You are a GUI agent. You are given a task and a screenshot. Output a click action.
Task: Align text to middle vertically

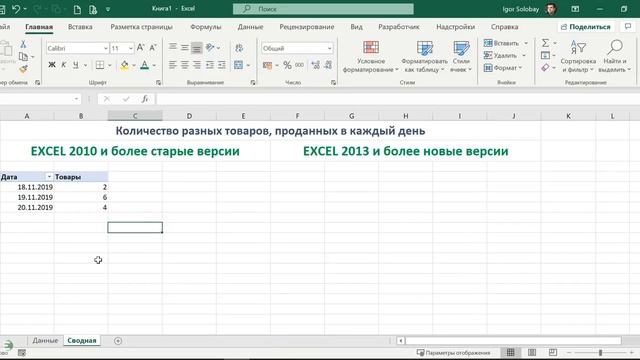click(x=185, y=47)
